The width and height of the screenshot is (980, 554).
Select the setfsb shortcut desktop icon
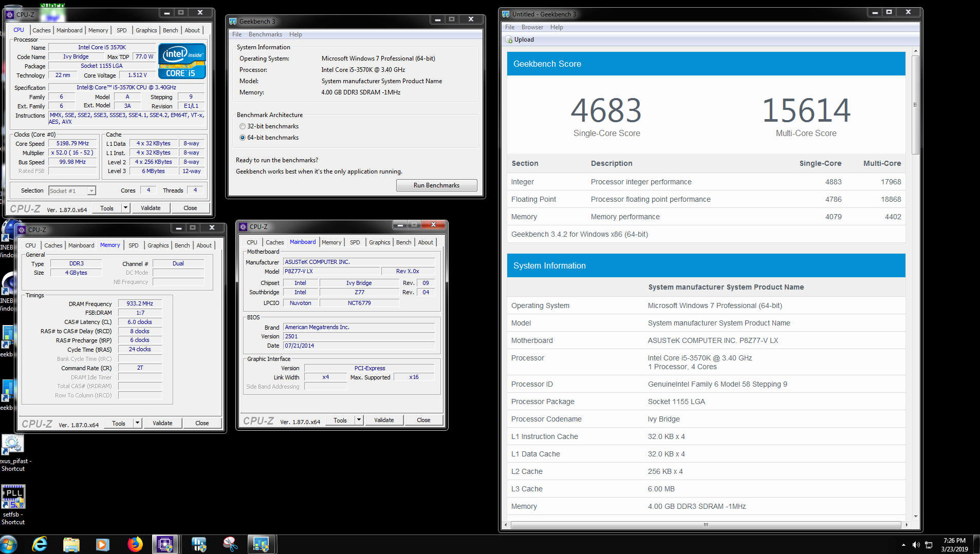13,505
